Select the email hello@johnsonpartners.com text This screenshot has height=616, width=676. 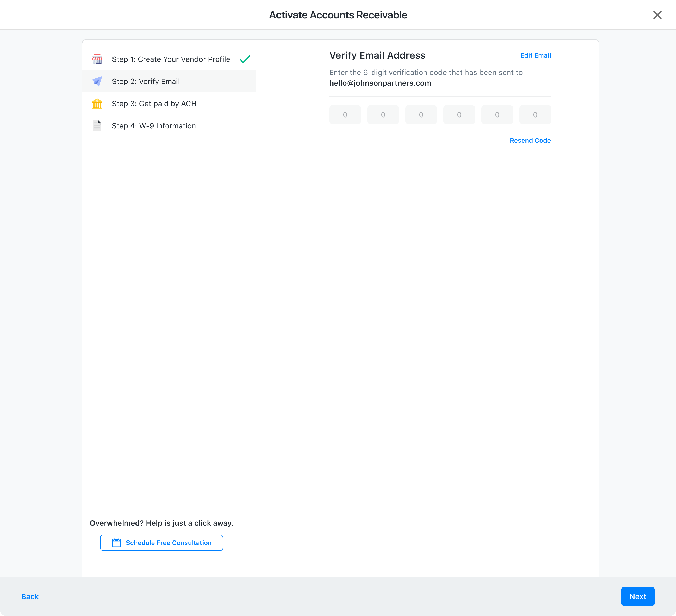pos(380,83)
